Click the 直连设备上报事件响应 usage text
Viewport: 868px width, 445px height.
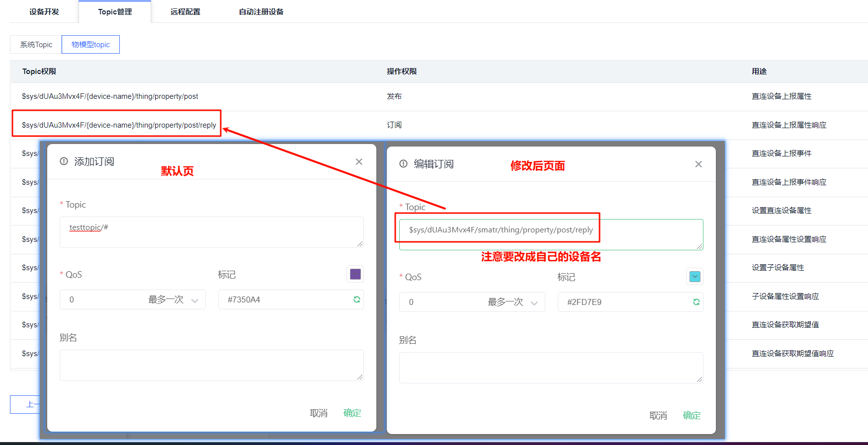point(789,182)
